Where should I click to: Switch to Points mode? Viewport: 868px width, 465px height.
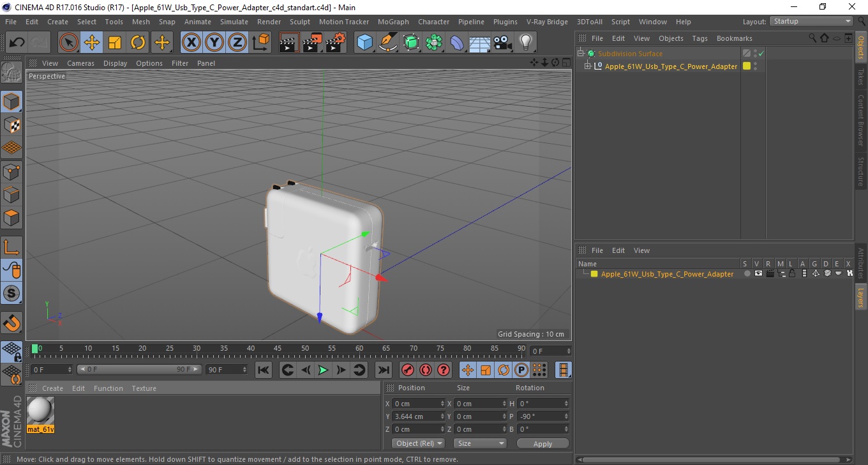point(11,171)
